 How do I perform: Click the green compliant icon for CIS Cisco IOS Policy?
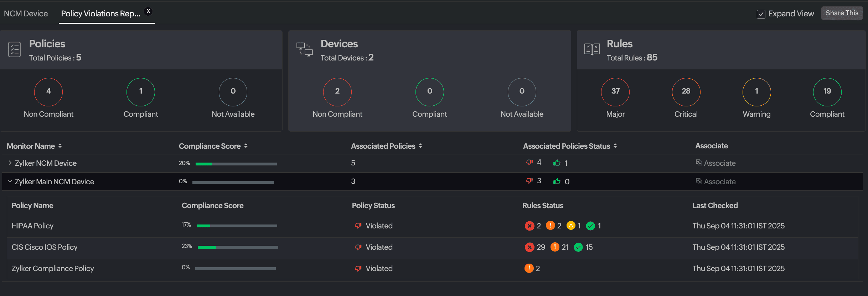(578, 247)
